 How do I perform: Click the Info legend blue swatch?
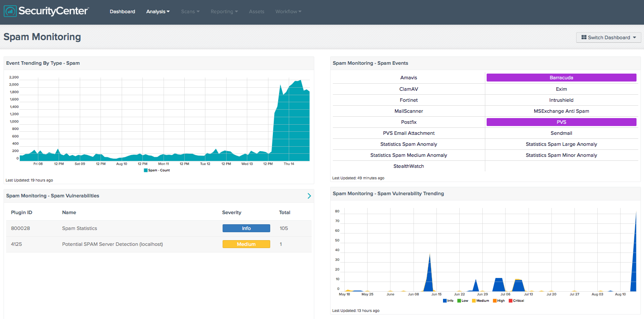[x=444, y=300]
